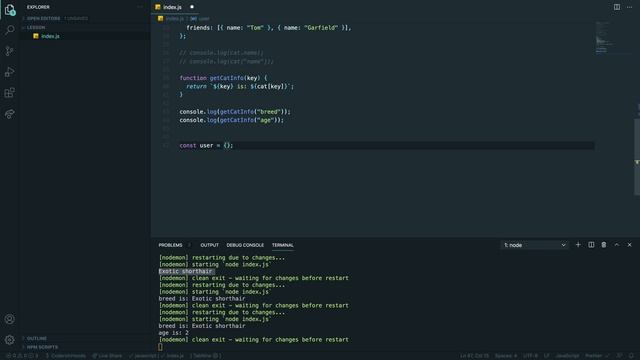Click the getCatInfo function declaration line
The height and width of the screenshot is (360, 640).
click(x=223, y=78)
